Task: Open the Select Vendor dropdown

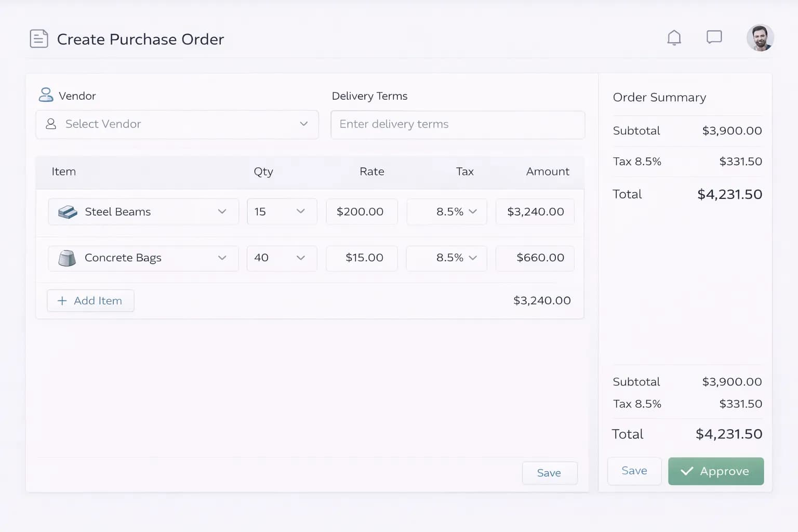Action: (x=177, y=124)
